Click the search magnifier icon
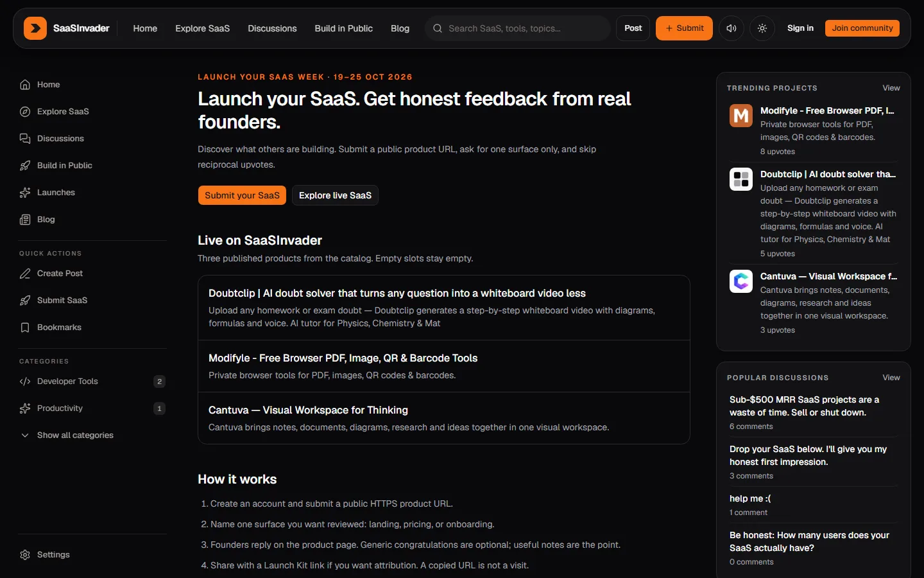 [x=438, y=28]
